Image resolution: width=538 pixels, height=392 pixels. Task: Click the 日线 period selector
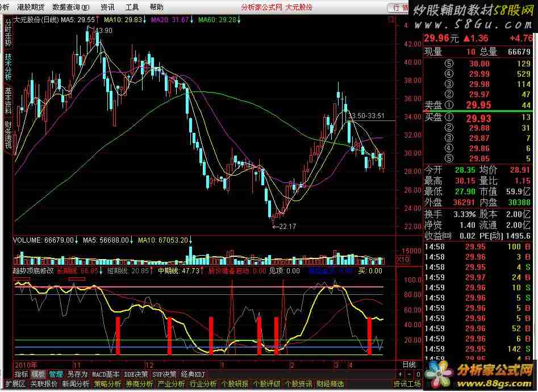[409, 364]
